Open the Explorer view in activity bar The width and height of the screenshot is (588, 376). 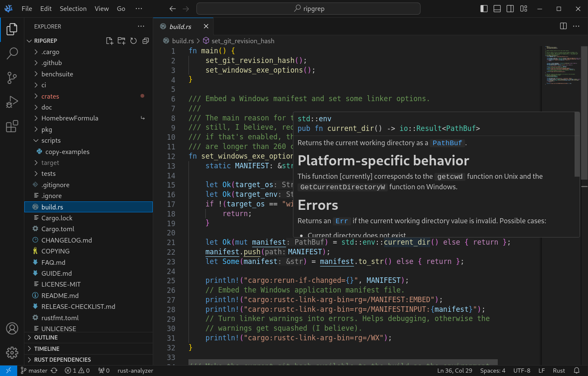click(12, 29)
